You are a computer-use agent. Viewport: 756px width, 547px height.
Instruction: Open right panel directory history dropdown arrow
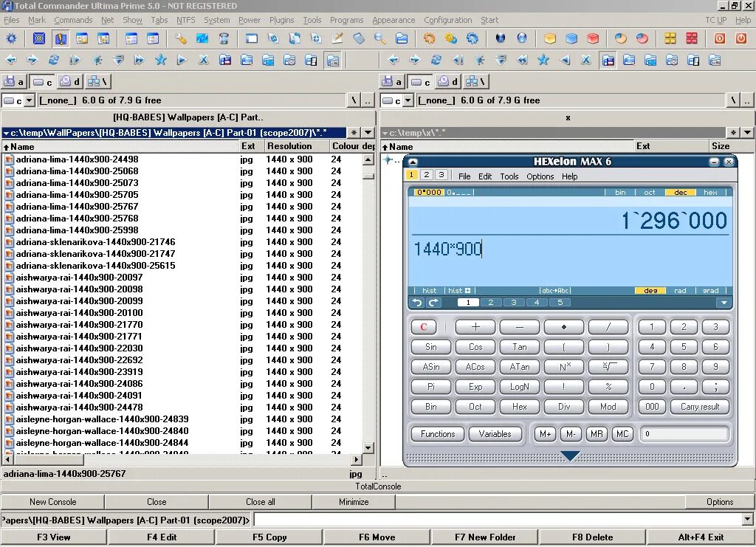tap(747, 133)
